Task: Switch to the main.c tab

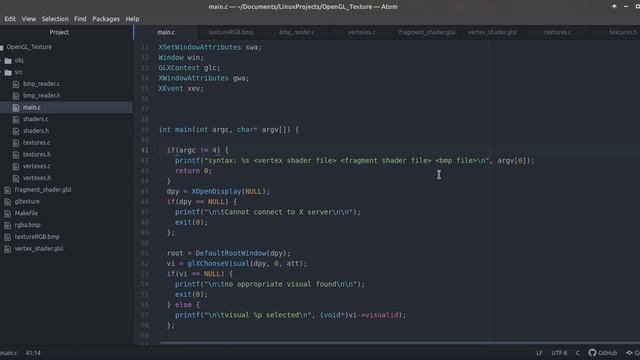Action: (166, 32)
